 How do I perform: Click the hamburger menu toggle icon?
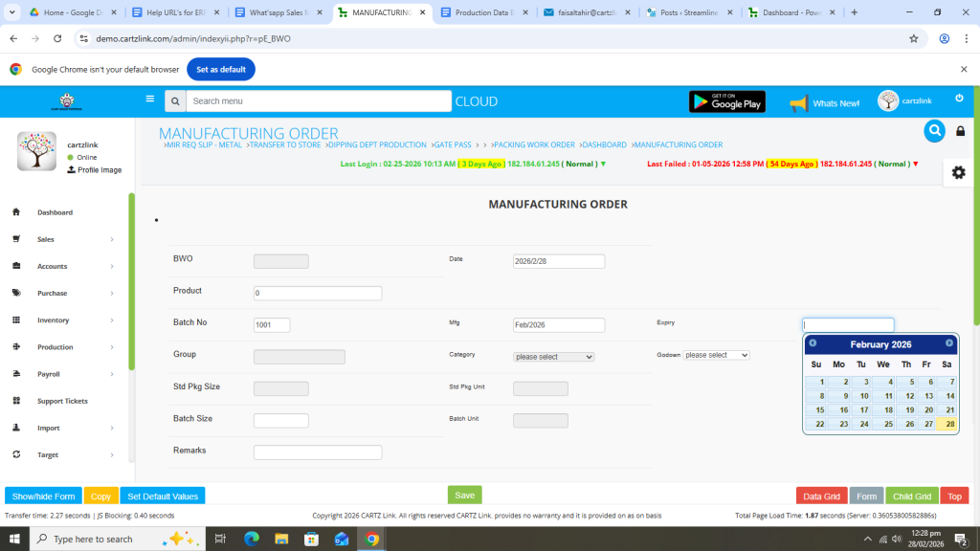pyautogui.click(x=149, y=99)
